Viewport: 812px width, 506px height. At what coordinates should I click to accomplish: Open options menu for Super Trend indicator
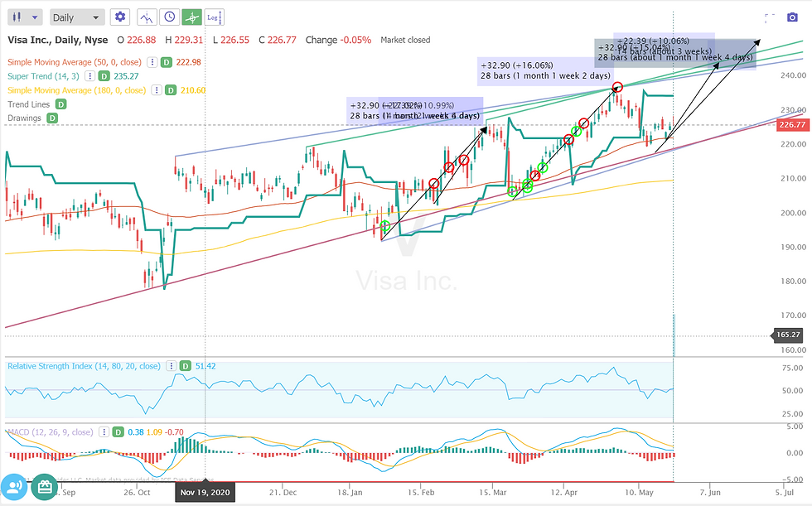89,76
